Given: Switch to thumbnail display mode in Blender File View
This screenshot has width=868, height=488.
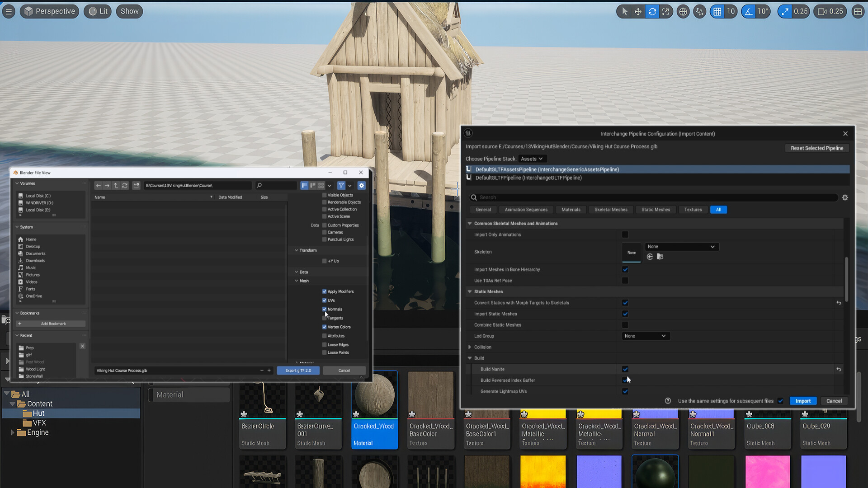Looking at the screenshot, I should pyautogui.click(x=320, y=185).
